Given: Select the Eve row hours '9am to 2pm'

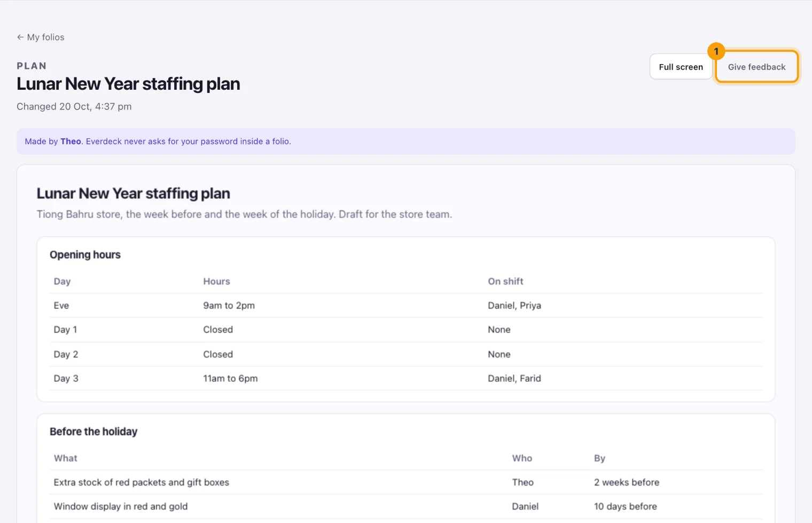Looking at the screenshot, I should point(229,306).
